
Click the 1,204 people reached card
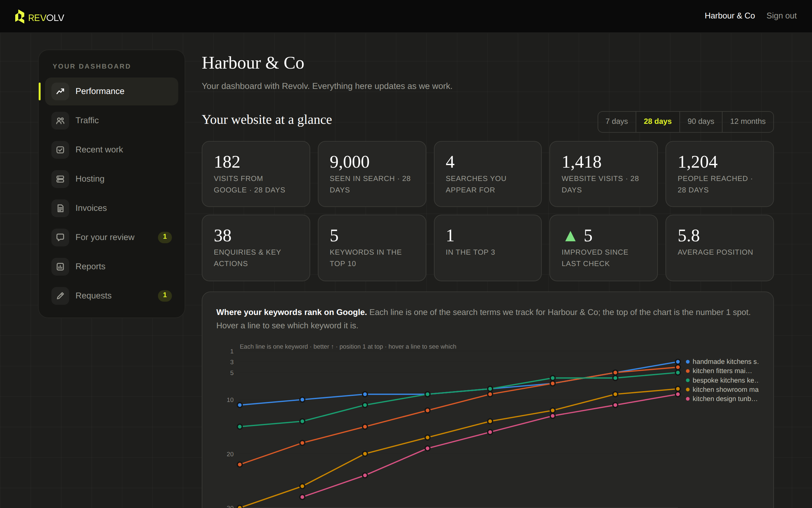tap(719, 174)
